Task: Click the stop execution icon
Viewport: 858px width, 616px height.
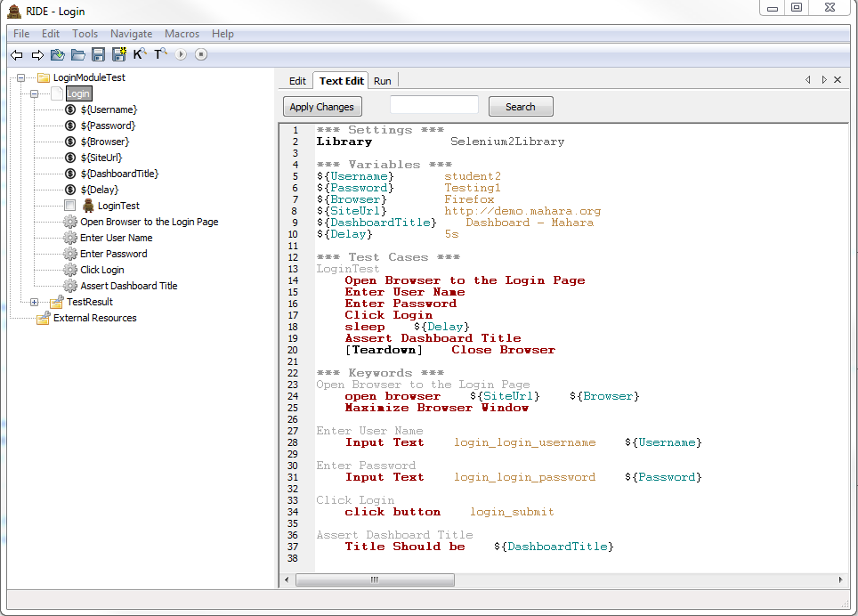Action: tap(202, 54)
